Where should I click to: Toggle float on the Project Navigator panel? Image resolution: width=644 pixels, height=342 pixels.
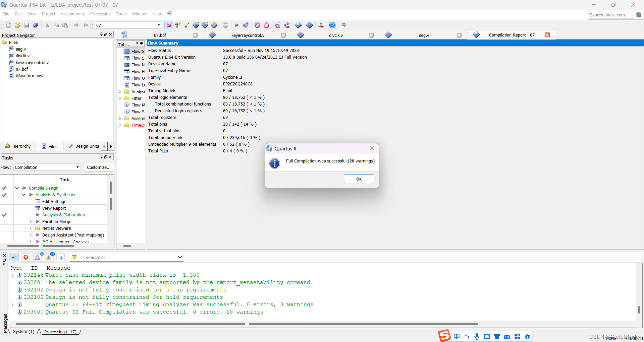click(x=106, y=34)
